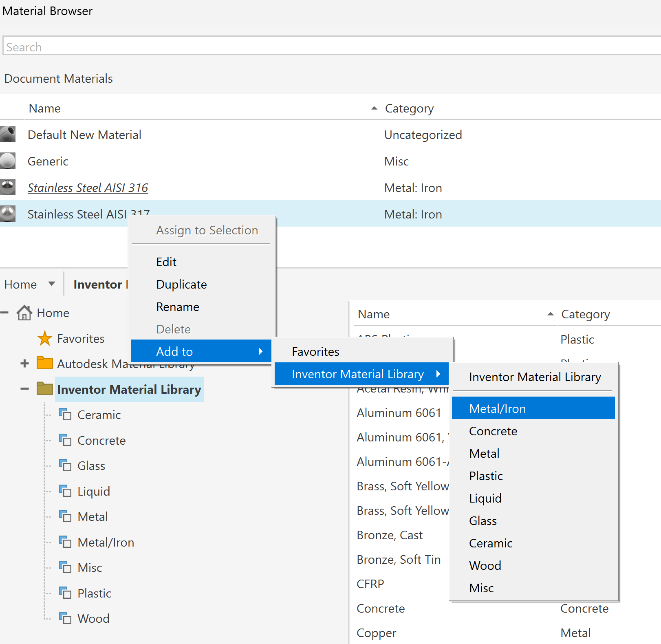Select Stainless Steel AISI 316 name

point(88,187)
